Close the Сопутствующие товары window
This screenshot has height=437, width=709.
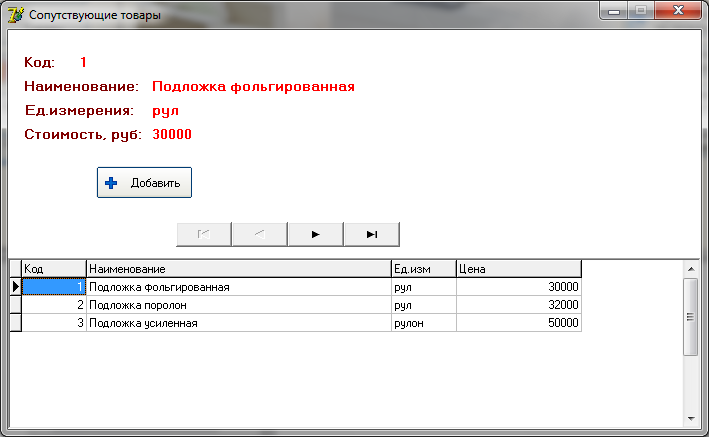pyautogui.click(x=677, y=11)
